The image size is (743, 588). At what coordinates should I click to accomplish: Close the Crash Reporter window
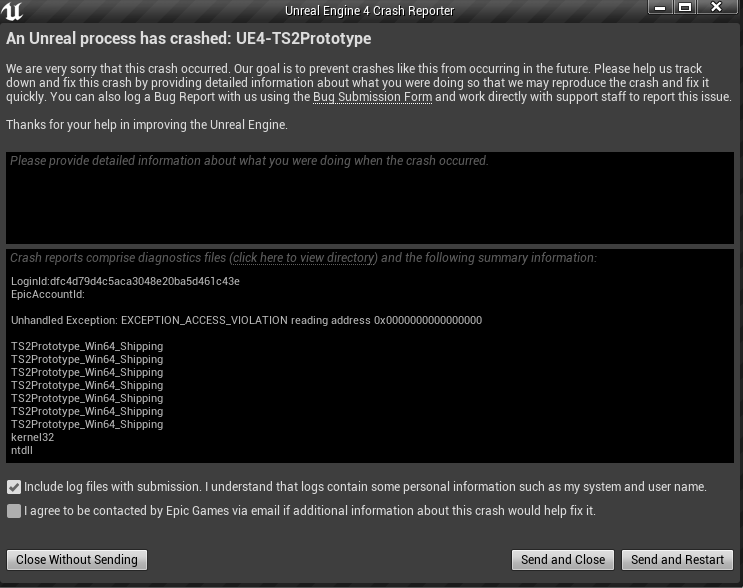[x=716, y=7]
